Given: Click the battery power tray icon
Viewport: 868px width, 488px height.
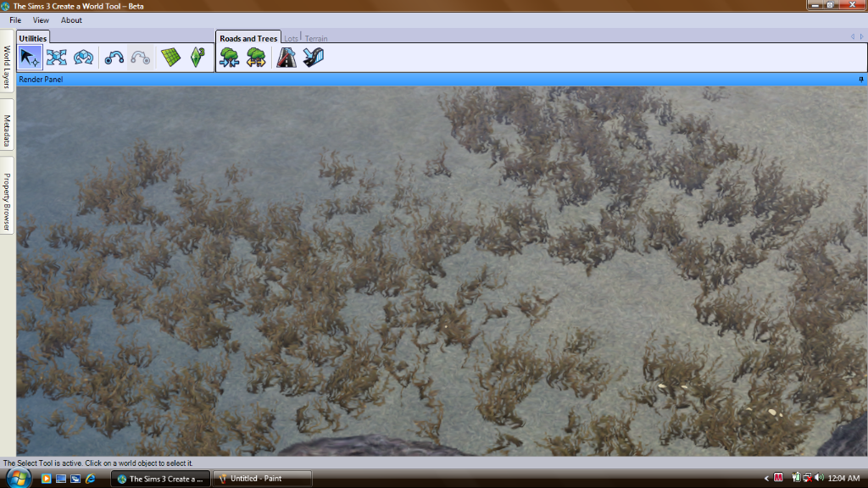Looking at the screenshot, I should tap(795, 478).
